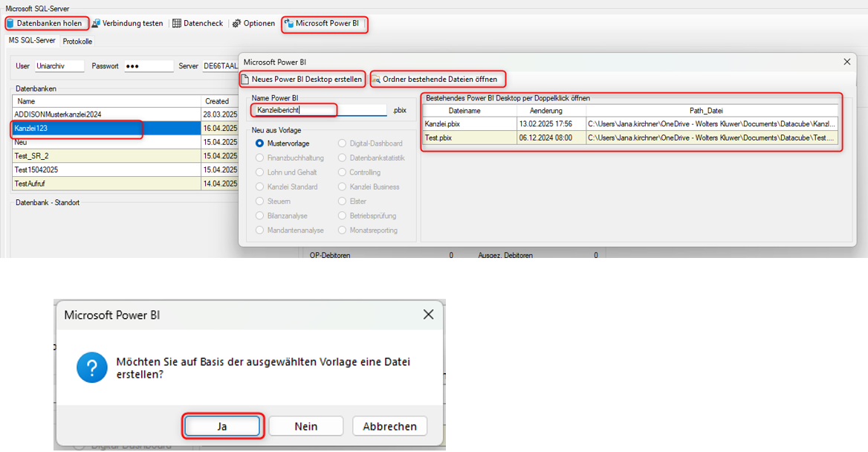
Task: Open Ordner bestehende Dateien öffnen
Action: coord(436,80)
